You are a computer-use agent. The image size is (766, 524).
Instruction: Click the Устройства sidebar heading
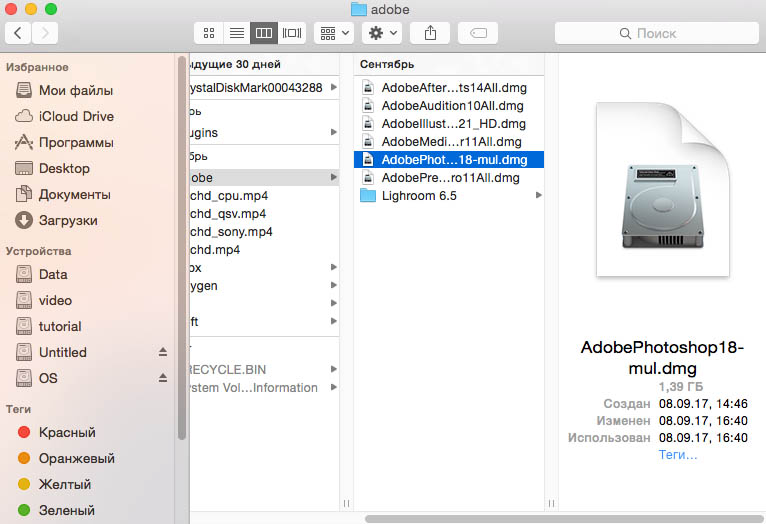[39, 251]
